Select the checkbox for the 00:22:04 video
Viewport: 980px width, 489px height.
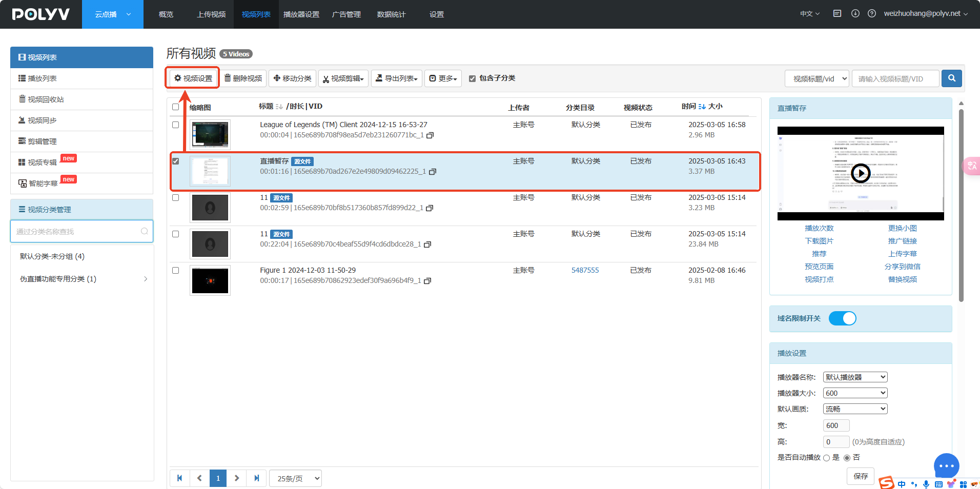coord(175,234)
